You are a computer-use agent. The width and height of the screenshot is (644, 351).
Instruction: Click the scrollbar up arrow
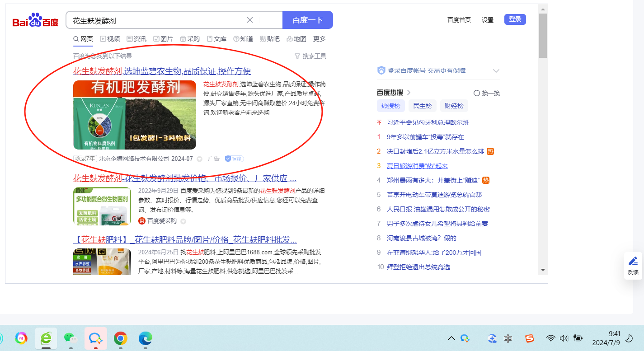(x=543, y=8)
